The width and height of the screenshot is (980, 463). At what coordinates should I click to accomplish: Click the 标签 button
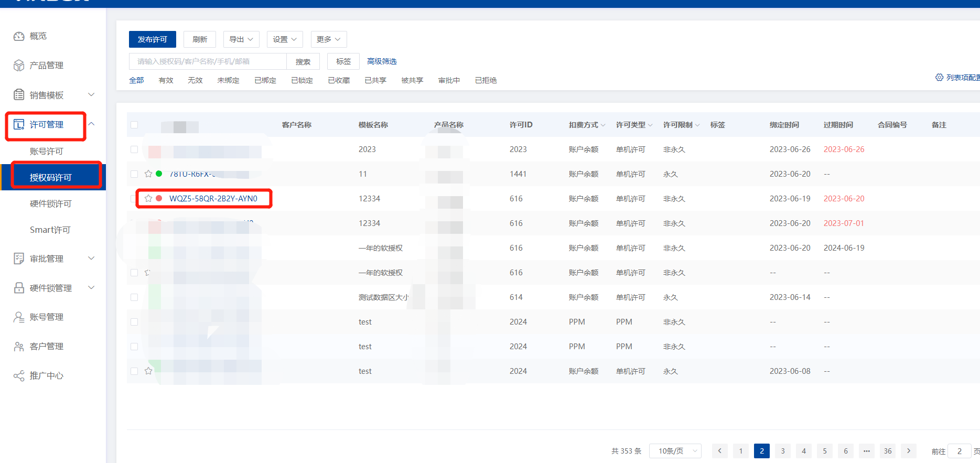click(343, 61)
